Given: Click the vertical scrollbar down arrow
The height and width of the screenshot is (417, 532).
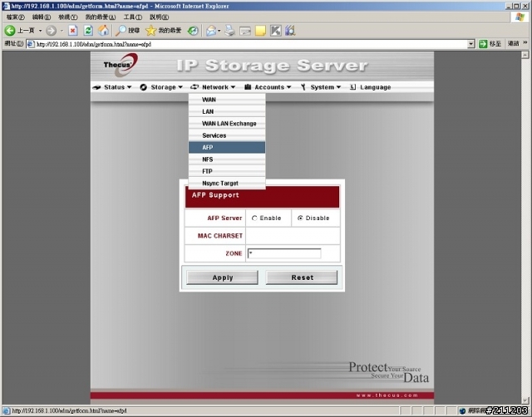Looking at the screenshot, I should (525, 400).
